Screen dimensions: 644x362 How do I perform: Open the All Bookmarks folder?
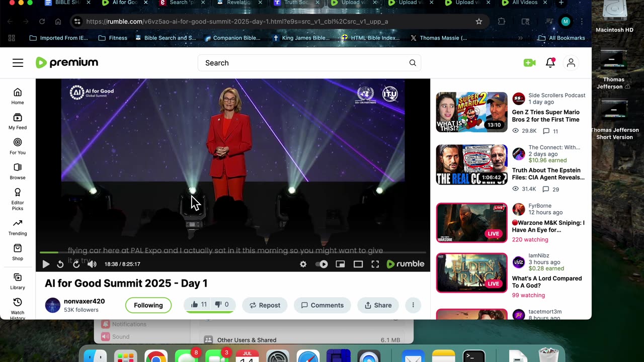(561, 38)
